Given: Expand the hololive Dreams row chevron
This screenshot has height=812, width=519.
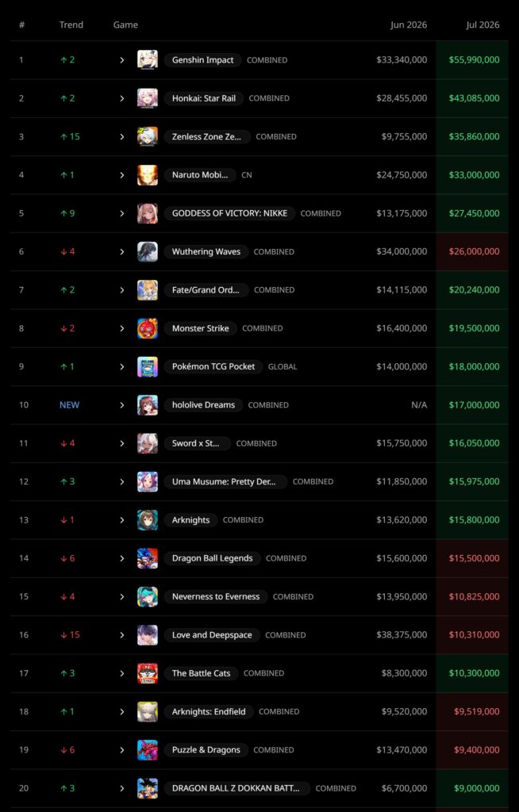Looking at the screenshot, I should [122, 405].
